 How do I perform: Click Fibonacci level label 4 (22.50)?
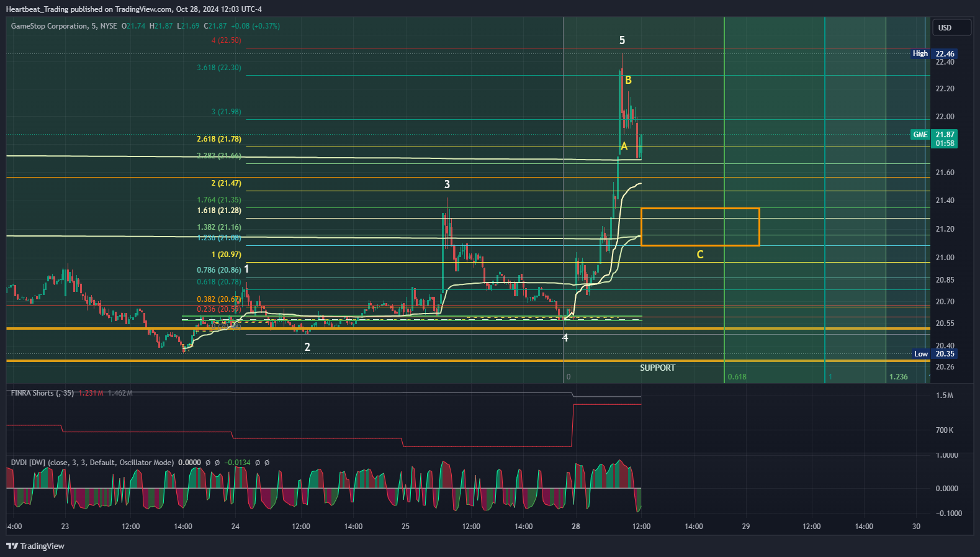(x=226, y=40)
